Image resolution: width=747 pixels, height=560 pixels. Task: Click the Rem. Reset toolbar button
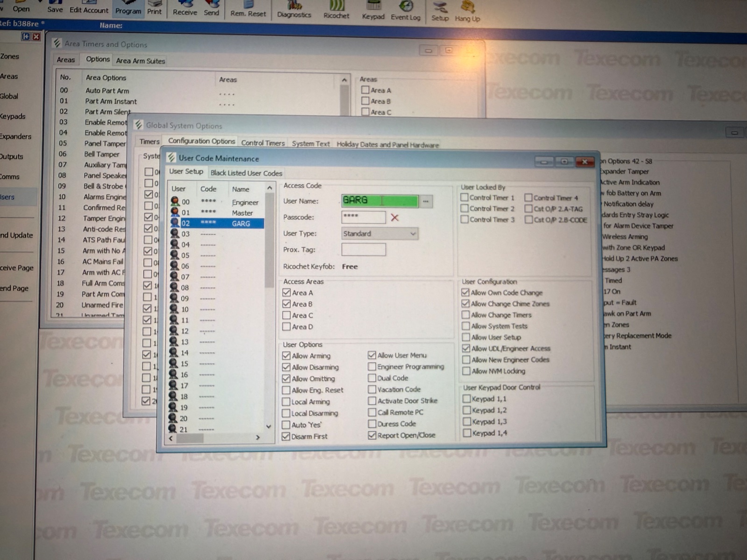248,10
